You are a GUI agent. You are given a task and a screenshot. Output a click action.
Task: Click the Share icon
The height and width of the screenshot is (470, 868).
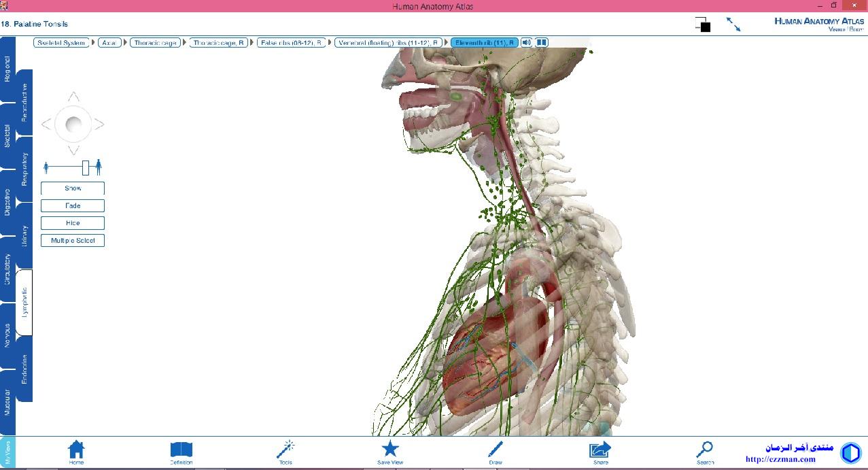click(600, 450)
